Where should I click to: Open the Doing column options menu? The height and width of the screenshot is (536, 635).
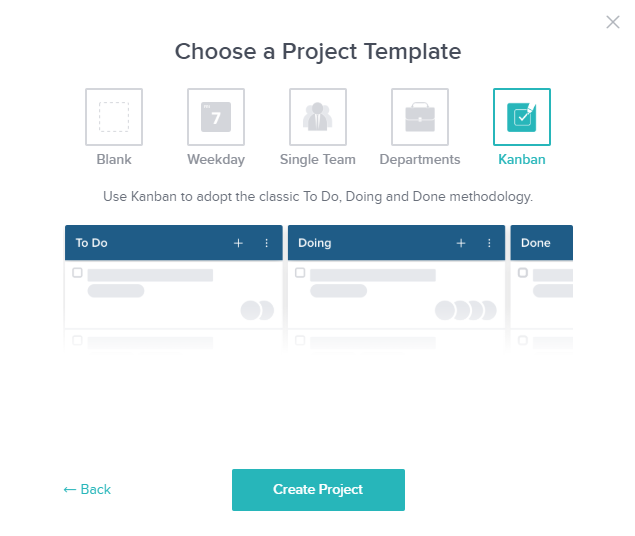(489, 243)
